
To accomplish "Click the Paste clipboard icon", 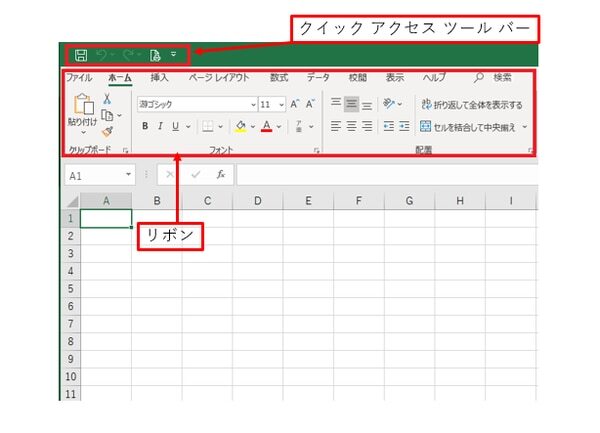I will tap(83, 103).
